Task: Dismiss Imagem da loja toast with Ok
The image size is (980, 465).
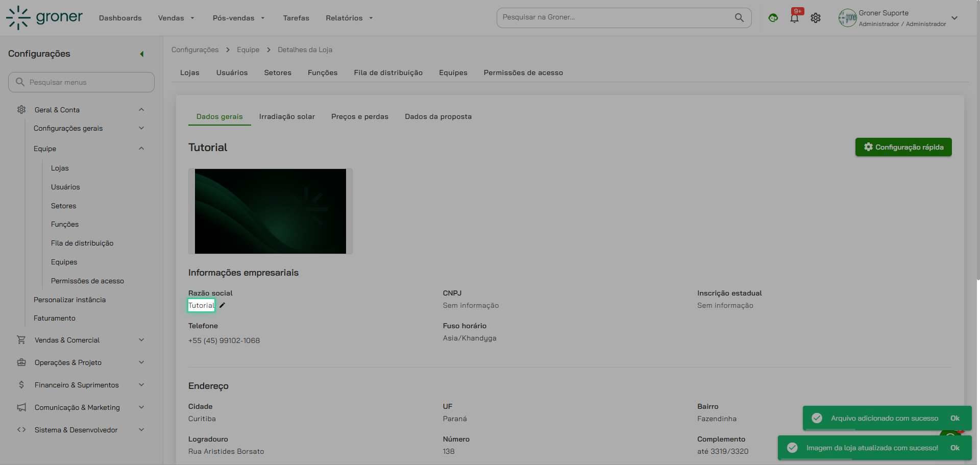Action: coord(955,448)
